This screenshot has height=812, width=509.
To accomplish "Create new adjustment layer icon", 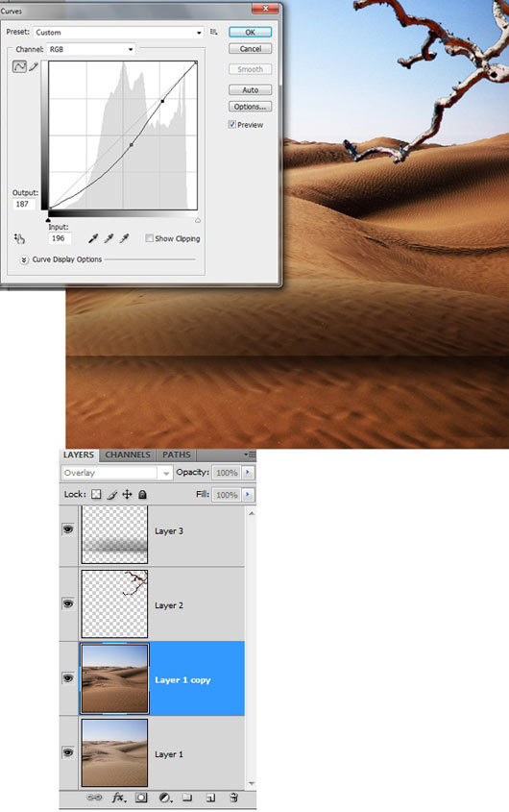I will pyautogui.click(x=165, y=798).
